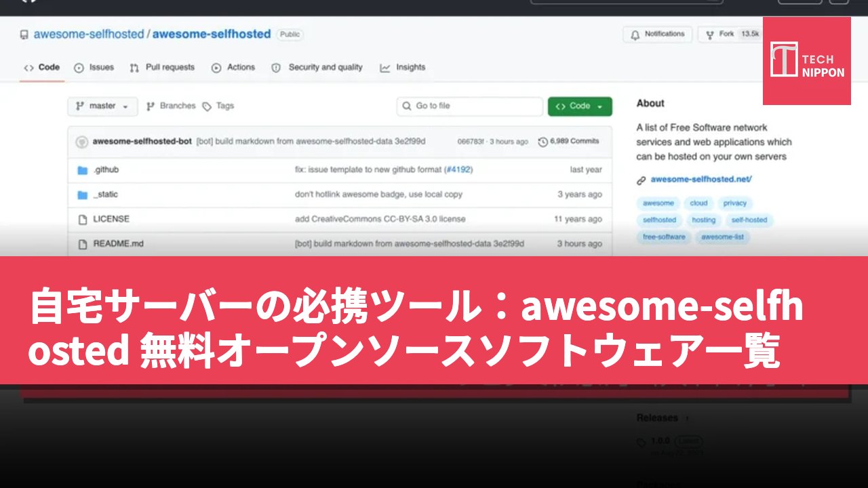The image size is (868, 488).
Task: Switch to the Issues tab
Action: pos(94,68)
